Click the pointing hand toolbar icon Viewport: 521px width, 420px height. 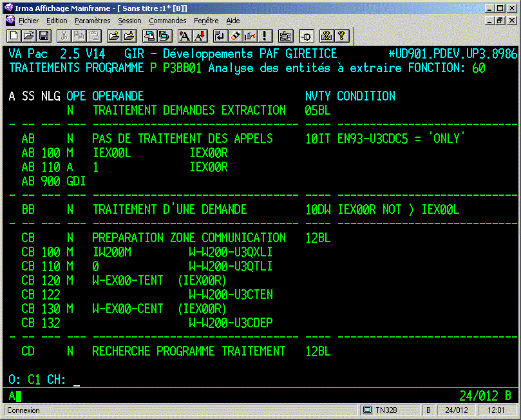tap(250, 36)
